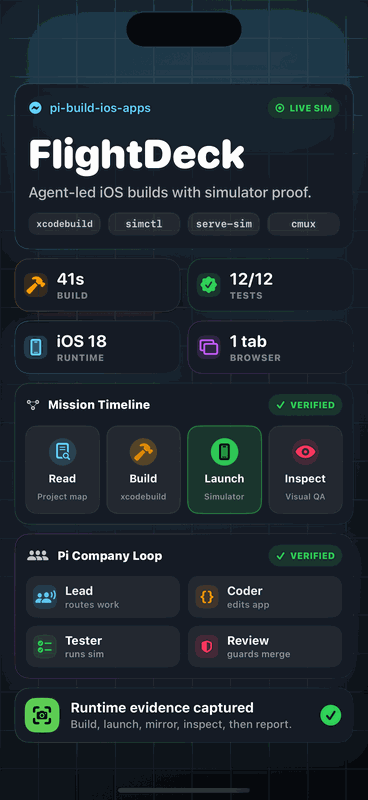This screenshot has width=368, height=800.
Task: Tap the Tester checklist icon
Action: point(45,646)
